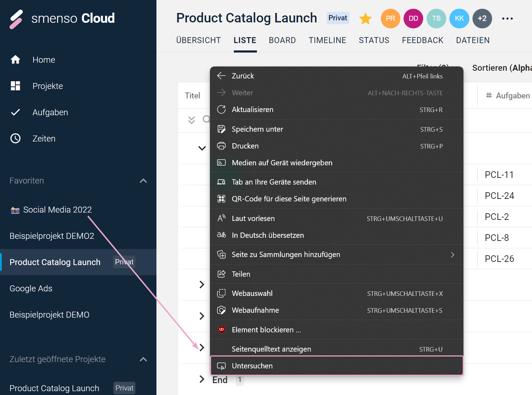The image size is (532, 395).
Task: Click the Drucken printer icon
Action: (221, 146)
